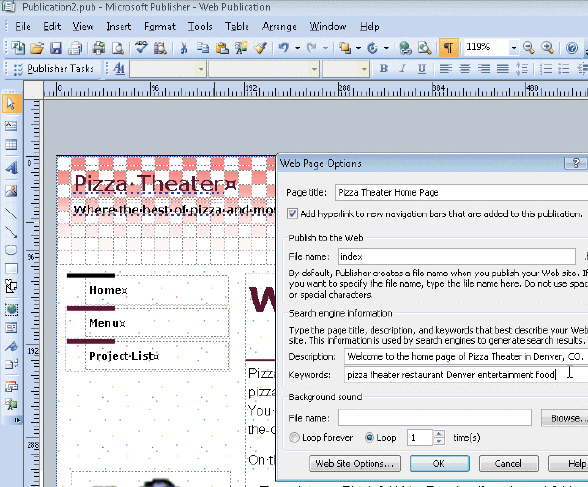This screenshot has width=588, height=487.
Task: Click the Undo arrow icon
Action: [x=284, y=48]
